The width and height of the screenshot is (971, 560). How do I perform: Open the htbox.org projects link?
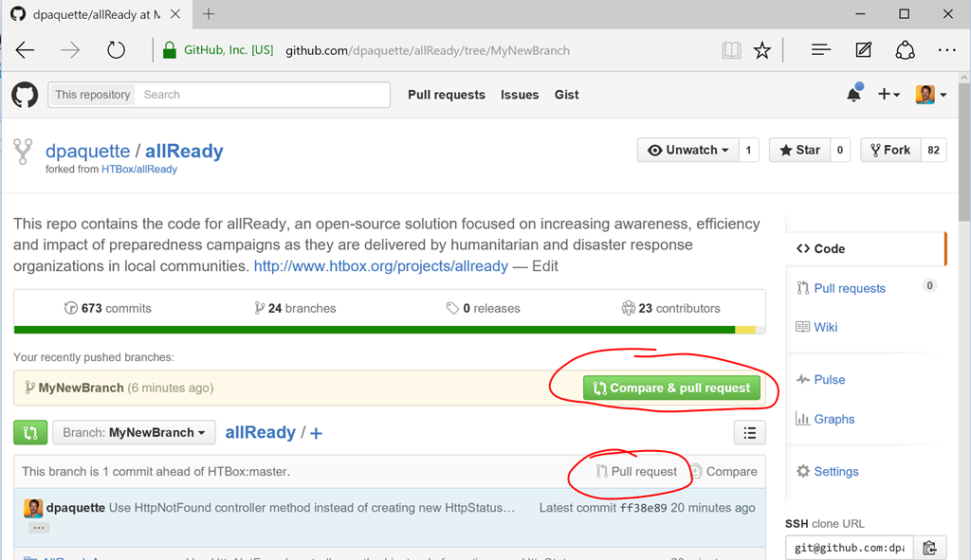[x=381, y=266]
